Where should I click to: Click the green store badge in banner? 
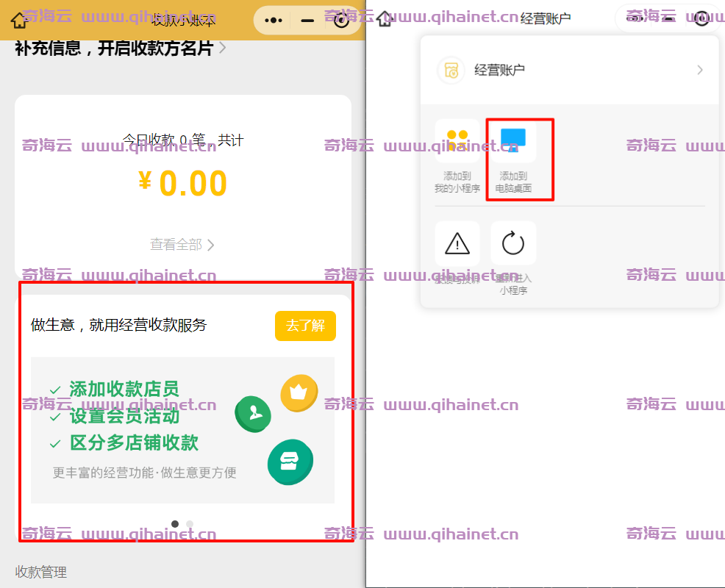click(x=290, y=462)
